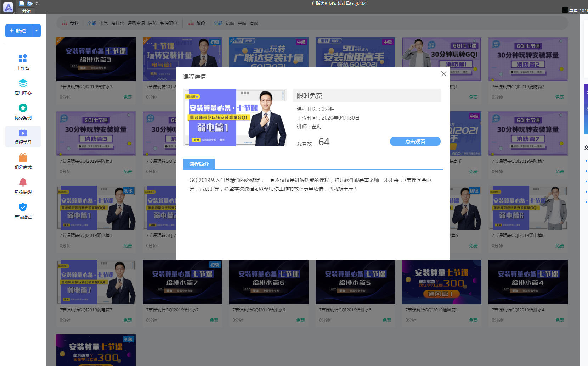Click the 阶段 category icon

[191, 23]
